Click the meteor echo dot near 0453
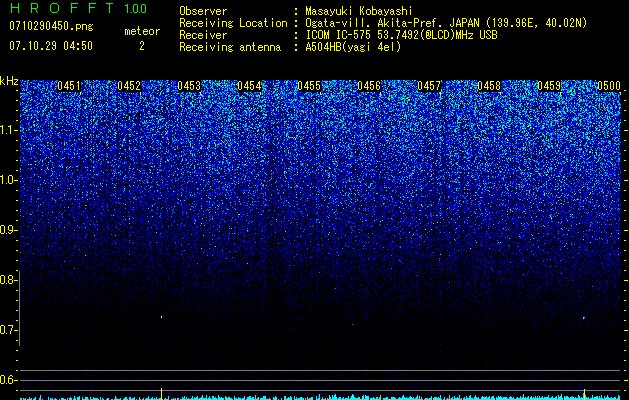This screenshot has height=400, width=629. [x=161, y=317]
